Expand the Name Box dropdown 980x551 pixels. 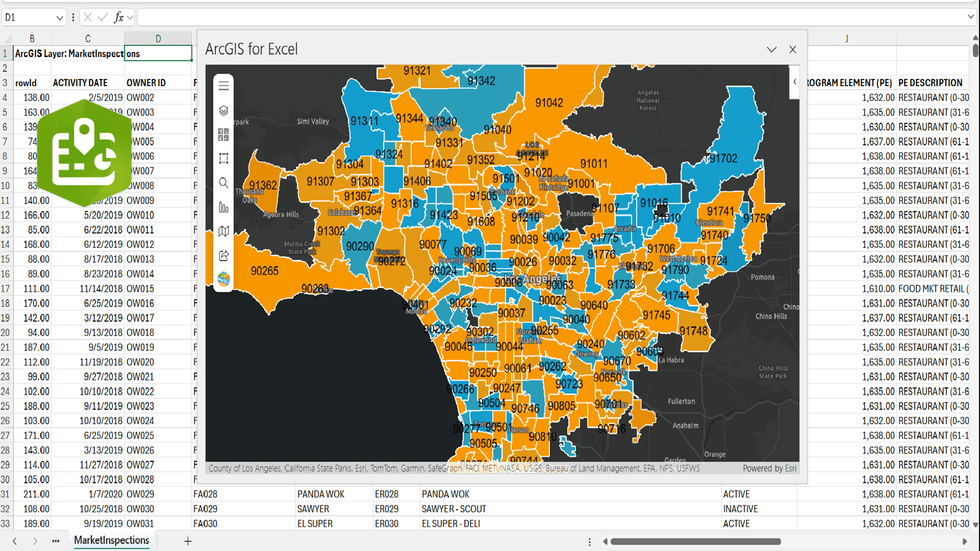(x=60, y=18)
